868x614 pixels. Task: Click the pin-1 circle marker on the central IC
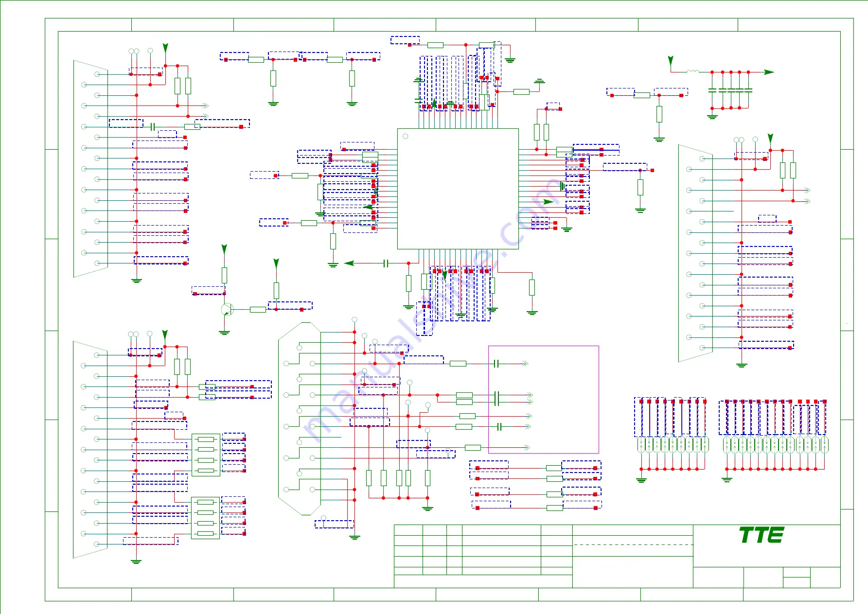click(x=405, y=136)
